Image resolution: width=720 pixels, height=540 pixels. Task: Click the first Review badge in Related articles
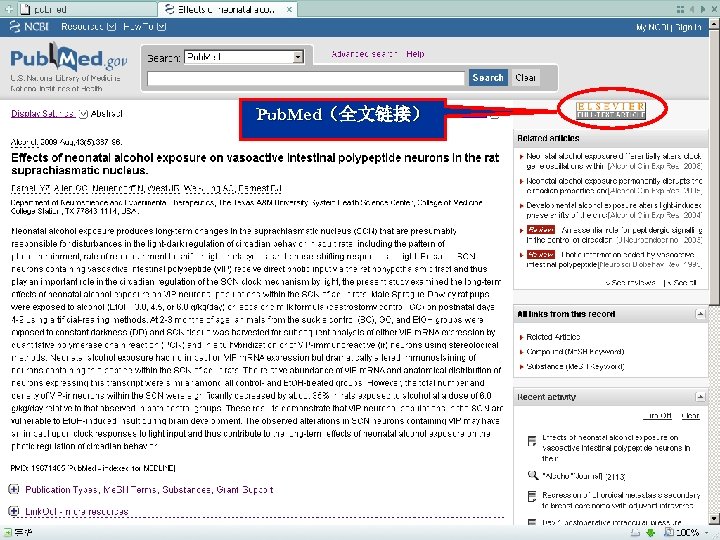pyautogui.click(x=541, y=230)
